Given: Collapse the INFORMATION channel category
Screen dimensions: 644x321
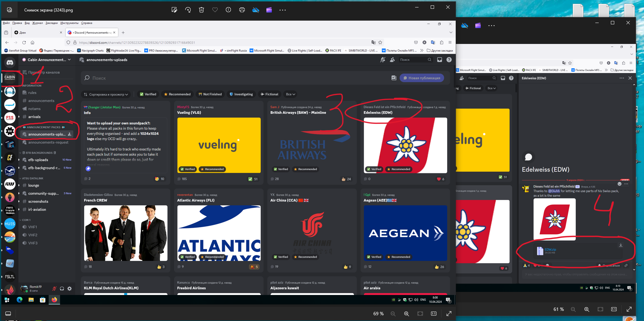Looking at the screenshot, I should click(32, 85).
